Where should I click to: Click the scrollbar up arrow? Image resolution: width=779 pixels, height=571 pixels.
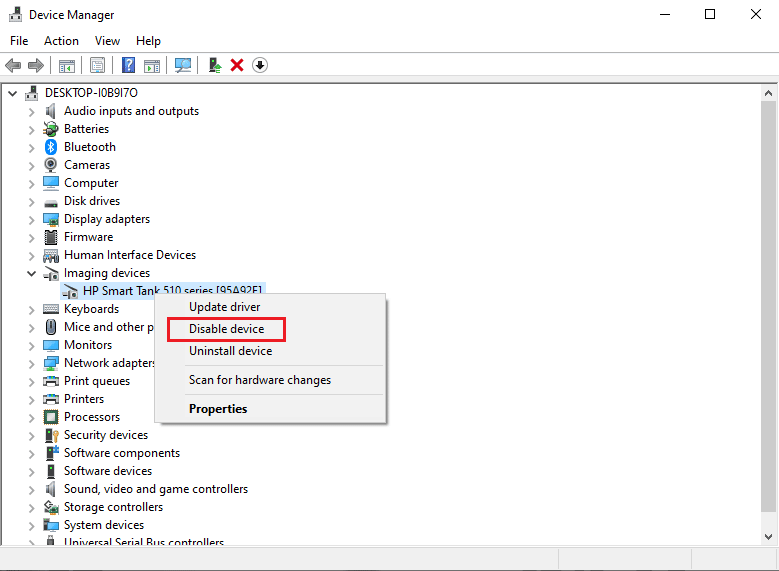tap(768, 93)
